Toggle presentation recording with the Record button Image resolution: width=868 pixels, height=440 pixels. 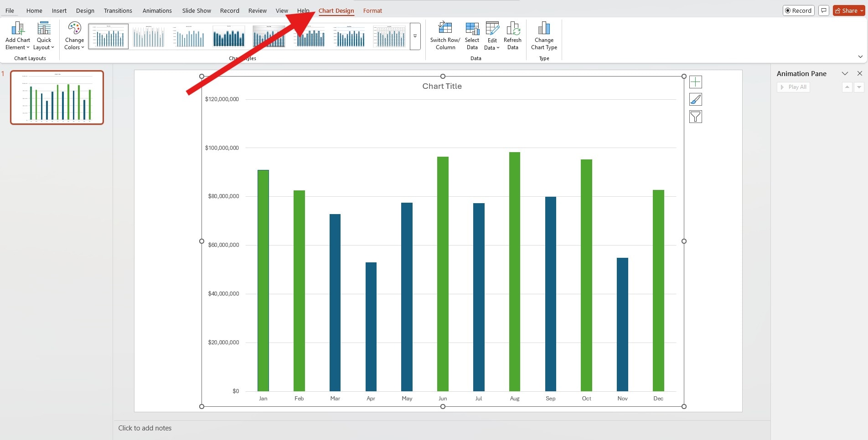[798, 10]
